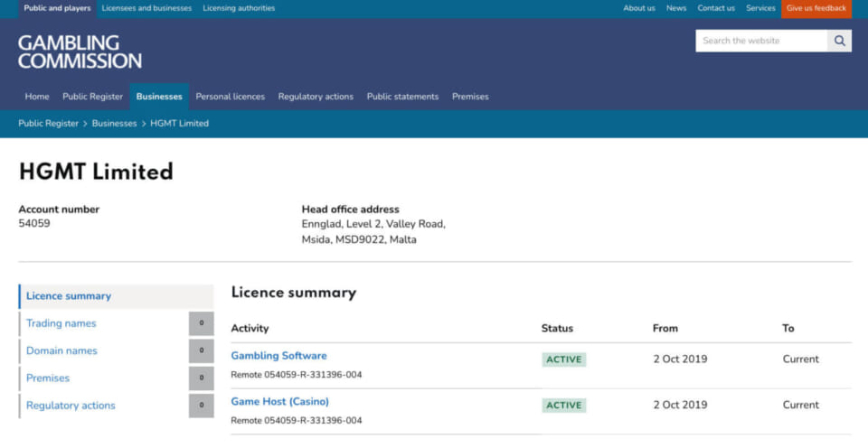Open the Contact us link
Image resolution: width=868 pixels, height=448 pixels.
tap(716, 8)
